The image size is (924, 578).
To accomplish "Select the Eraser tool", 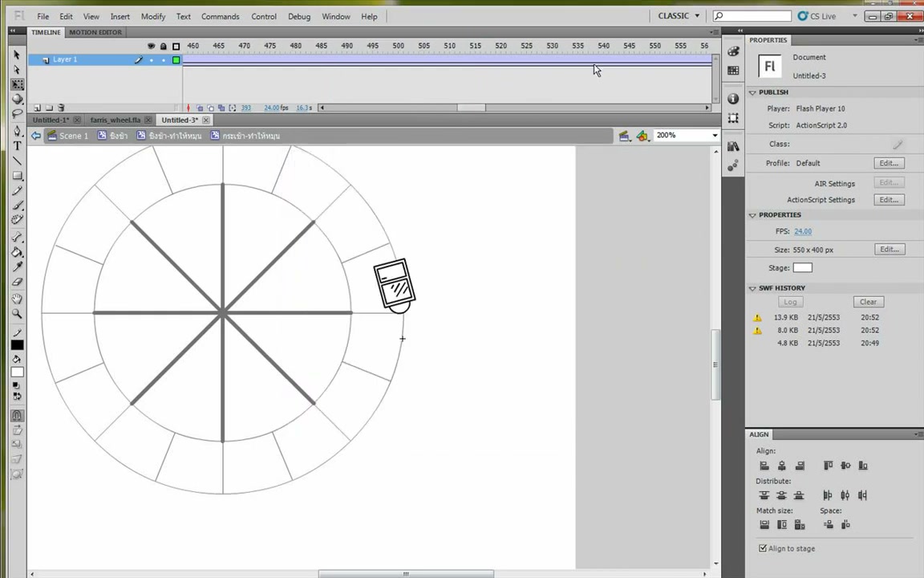I will tap(17, 282).
